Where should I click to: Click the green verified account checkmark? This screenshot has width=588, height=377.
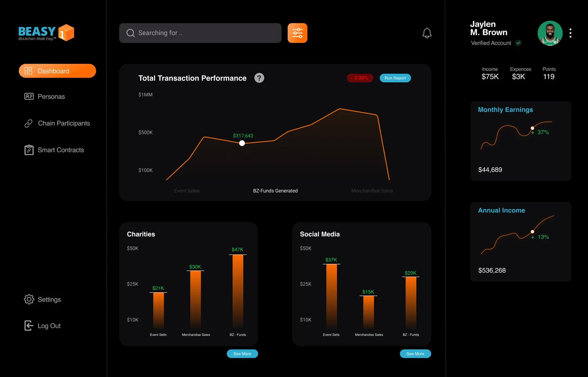tap(518, 43)
